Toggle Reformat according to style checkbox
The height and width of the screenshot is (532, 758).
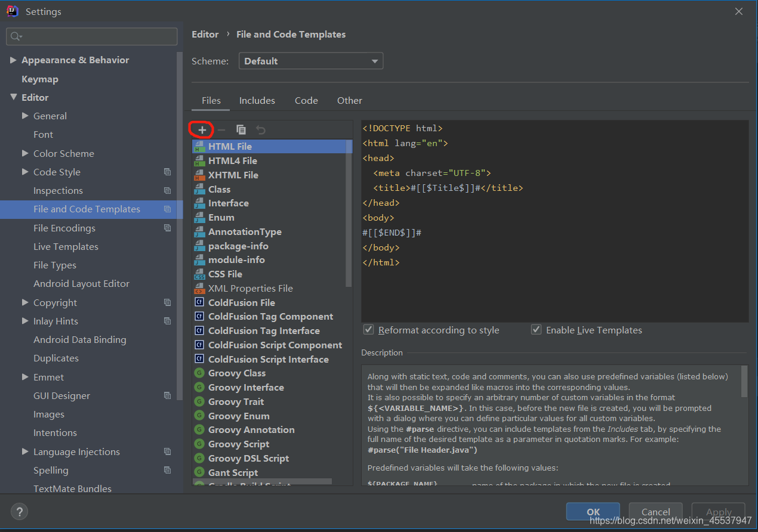pyautogui.click(x=369, y=330)
